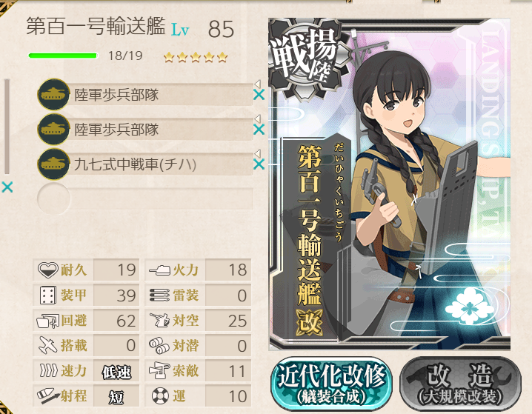Click tank icon of first 陸軍歩兵部隊 slot

click(x=53, y=94)
